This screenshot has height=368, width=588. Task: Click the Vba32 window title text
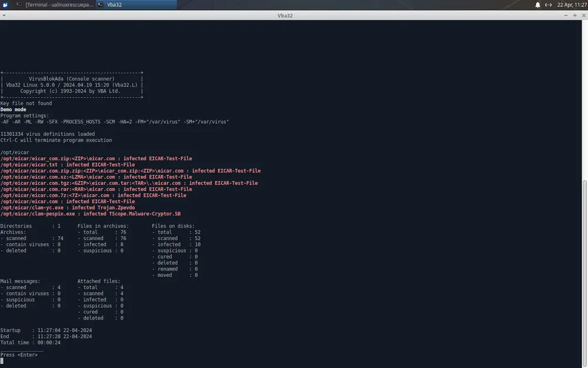285,15
